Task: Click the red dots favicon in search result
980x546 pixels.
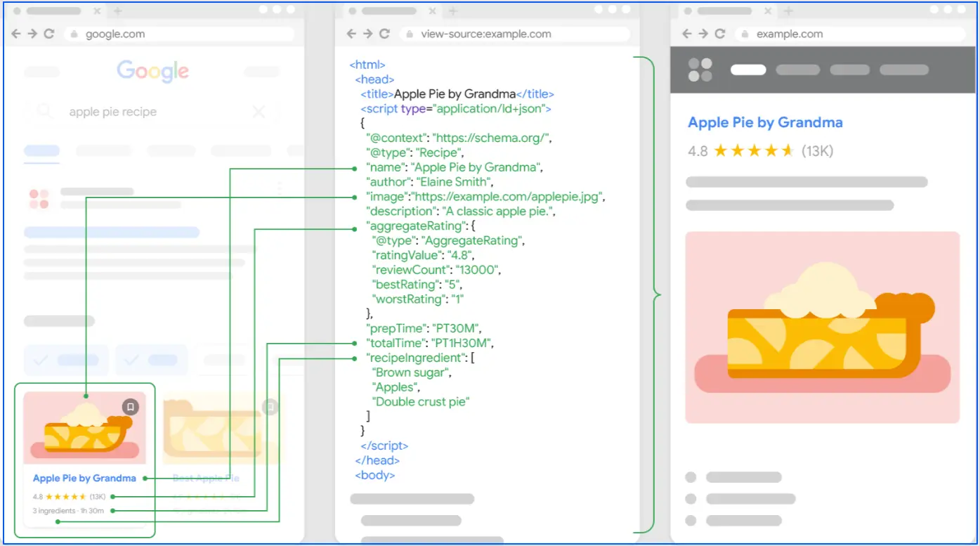Action: point(39,198)
